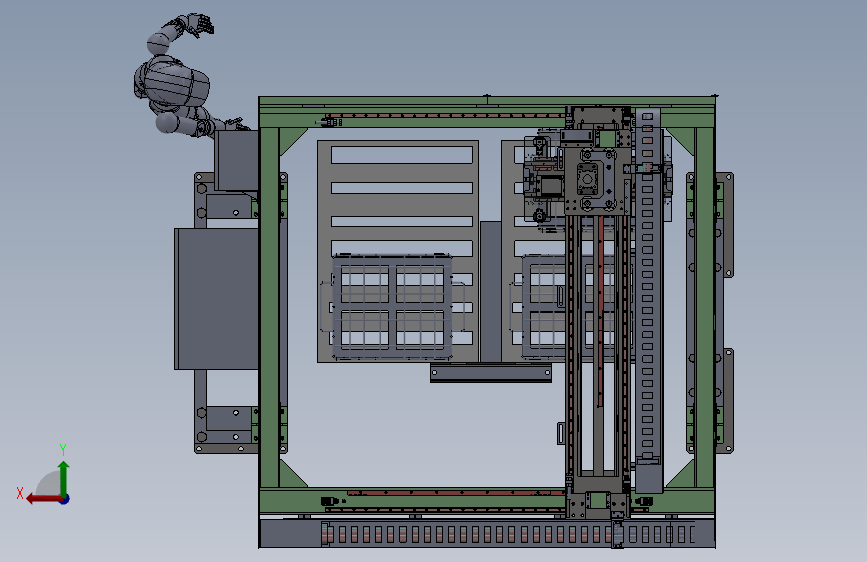Select the horizontal cable chain along the bottom
This screenshot has height=562, width=867.
[487, 534]
